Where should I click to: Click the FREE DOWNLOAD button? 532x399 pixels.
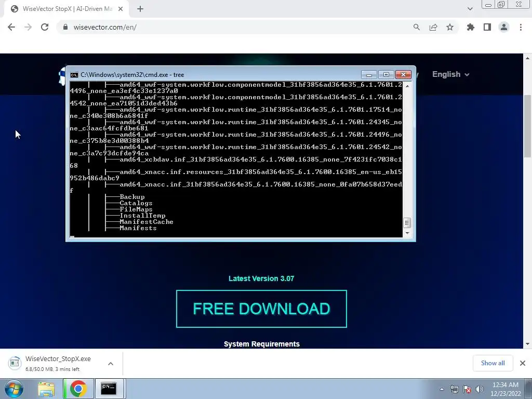(261, 309)
